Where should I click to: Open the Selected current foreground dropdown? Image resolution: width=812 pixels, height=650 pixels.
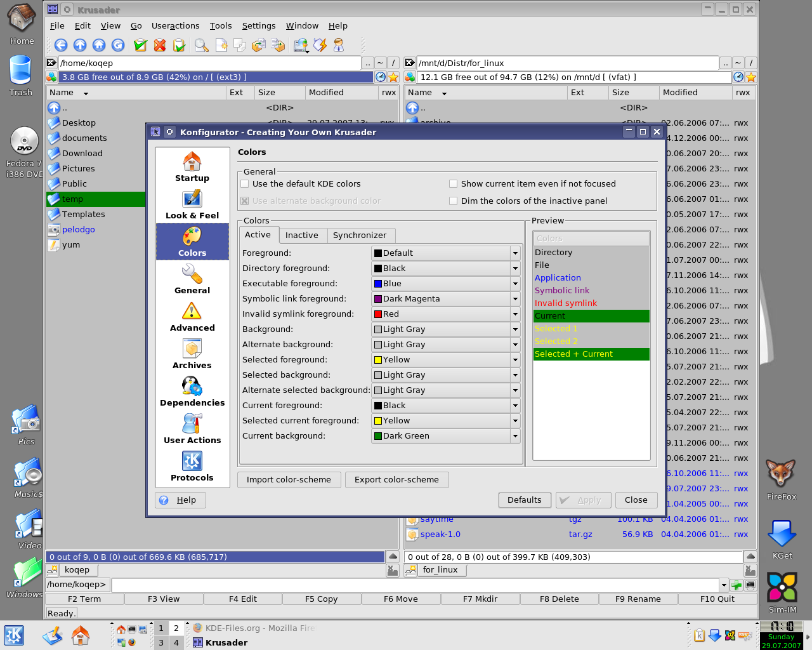coord(446,421)
